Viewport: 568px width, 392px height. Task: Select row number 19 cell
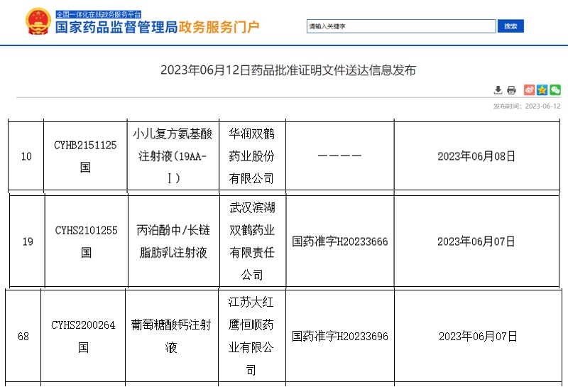coord(28,241)
